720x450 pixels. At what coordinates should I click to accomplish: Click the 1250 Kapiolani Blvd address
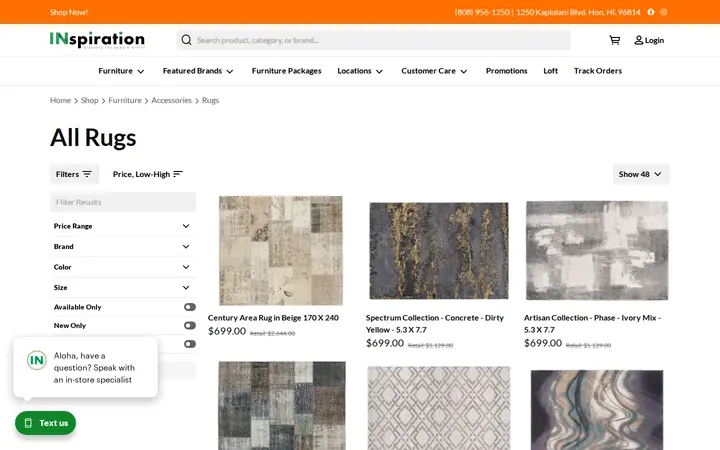point(578,12)
